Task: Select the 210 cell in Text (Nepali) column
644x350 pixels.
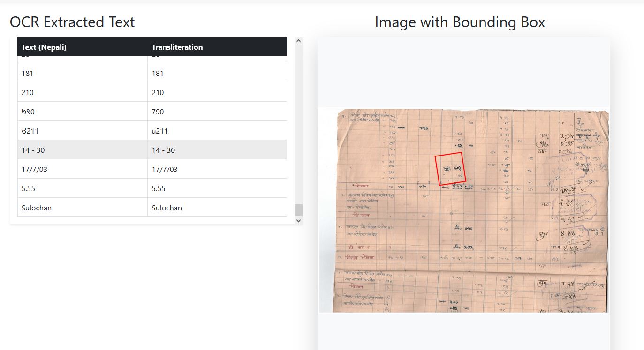Action: pyautogui.click(x=83, y=92)
